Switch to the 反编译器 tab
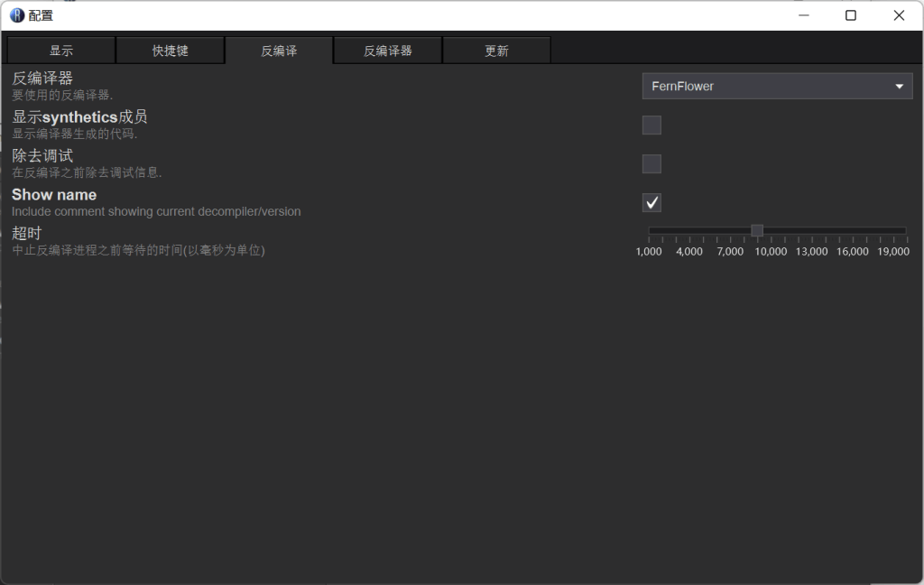 coord(386,50)
